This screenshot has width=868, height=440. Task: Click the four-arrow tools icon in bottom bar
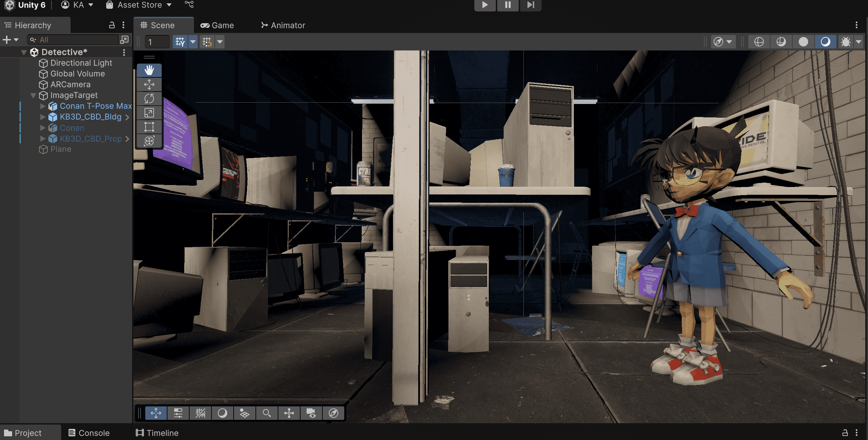point(156,413)
